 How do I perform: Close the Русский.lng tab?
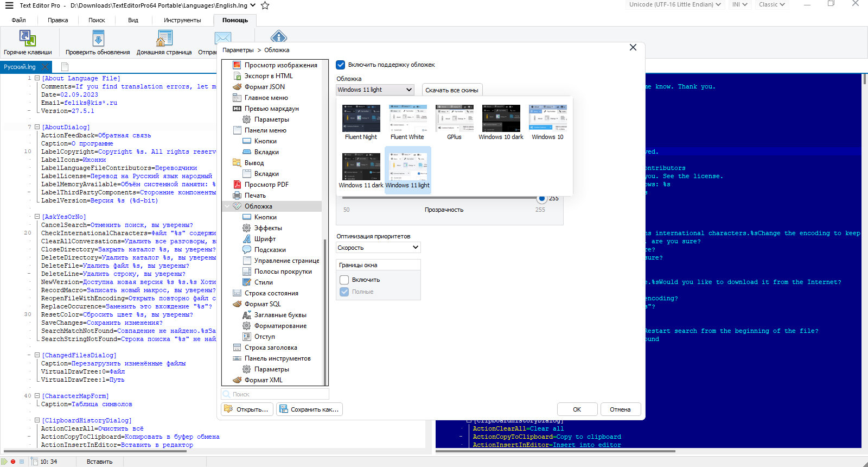tap(45, 67)
